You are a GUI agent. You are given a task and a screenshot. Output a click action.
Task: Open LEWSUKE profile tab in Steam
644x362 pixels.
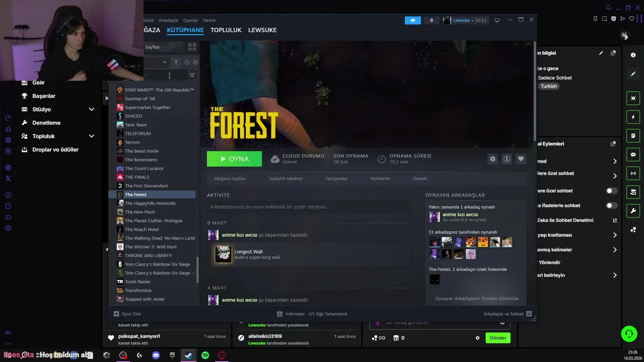[x=263, y=30]
